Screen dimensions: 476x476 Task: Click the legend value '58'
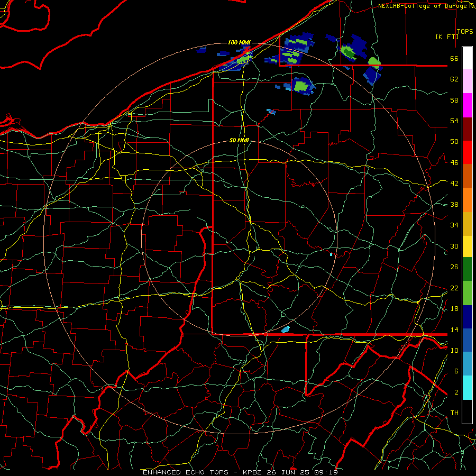[454, 100]
